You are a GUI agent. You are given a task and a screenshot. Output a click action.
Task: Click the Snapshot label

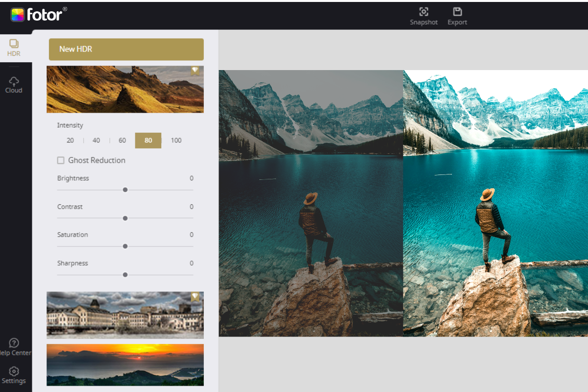tap(423, 22)
